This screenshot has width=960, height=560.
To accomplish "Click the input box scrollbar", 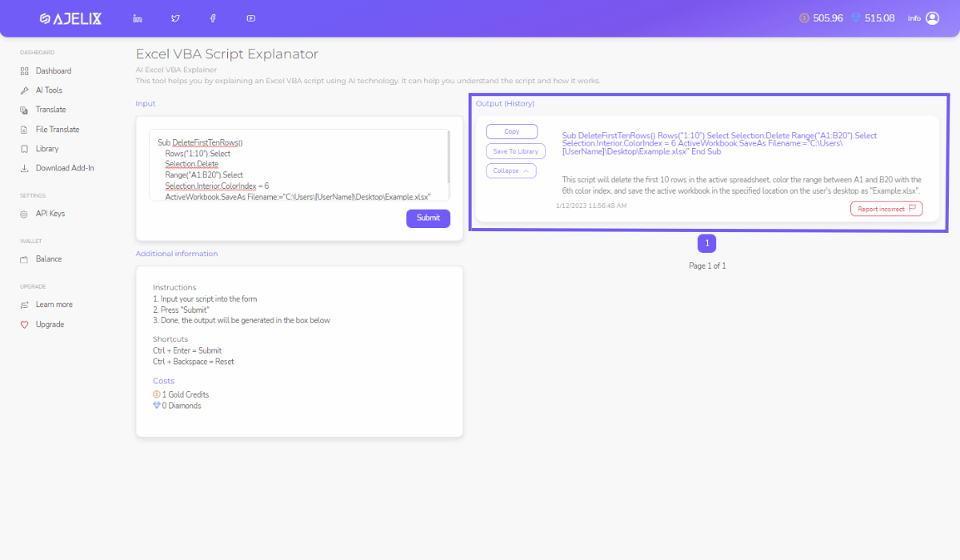I will click(448, 158).
